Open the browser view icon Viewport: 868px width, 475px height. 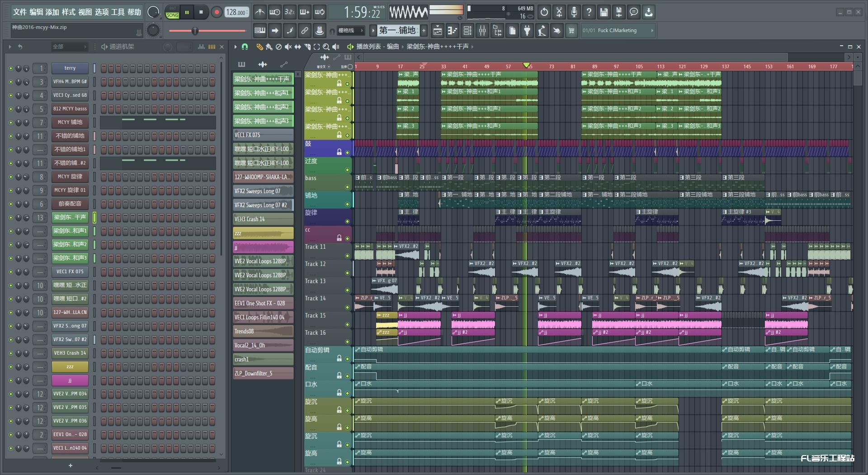[497, 31]
